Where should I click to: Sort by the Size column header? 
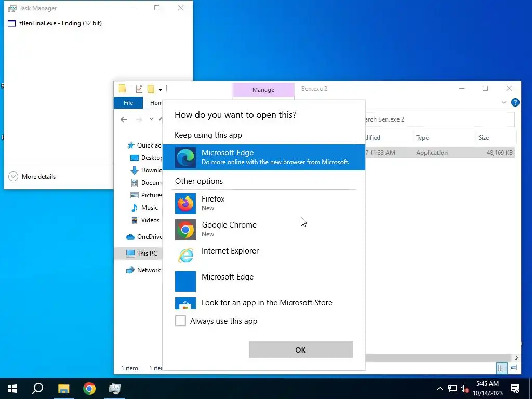[x=495, y=137]
